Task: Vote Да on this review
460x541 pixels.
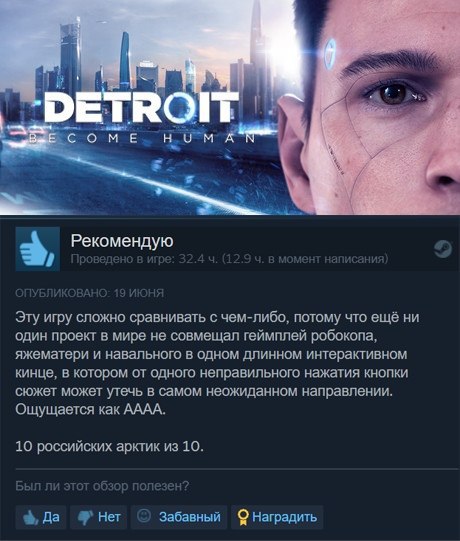Action: [41, 517]
